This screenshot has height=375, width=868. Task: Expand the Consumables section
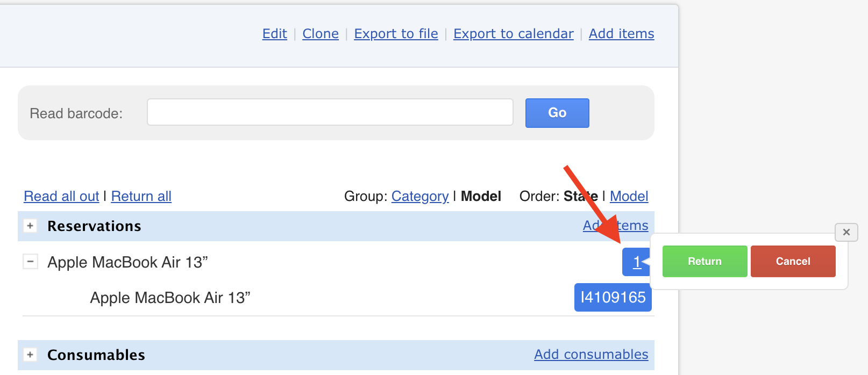tap(30, 355)
